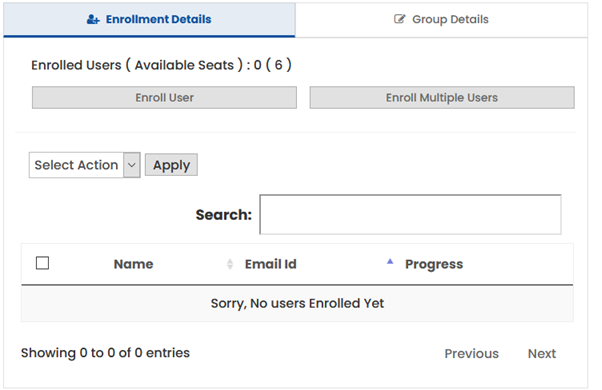
Task: Click the Enroll Multiple Users button
Action: tap(442, 98)
